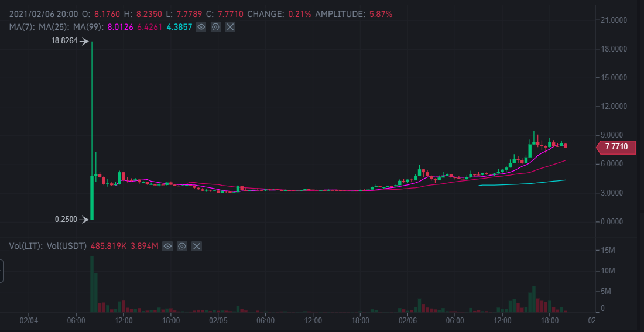Screen dimensions: 644x332
Task: Click the magenta MA value 8.0126
Action: [121, 28]
